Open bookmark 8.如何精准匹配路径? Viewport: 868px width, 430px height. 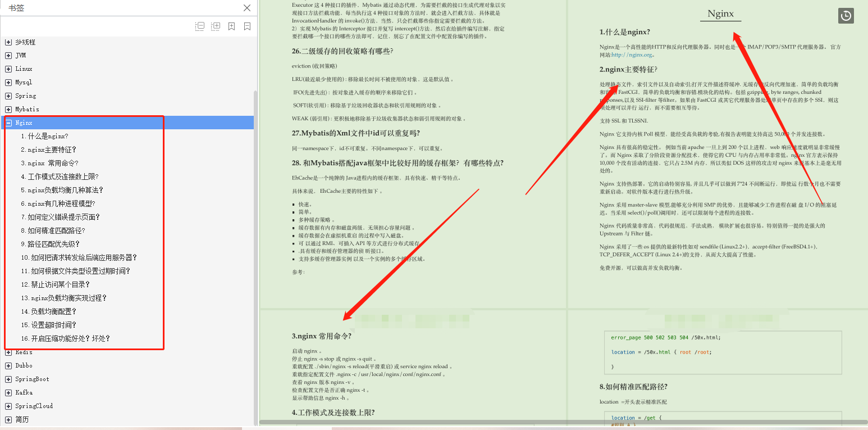point(53,230)
